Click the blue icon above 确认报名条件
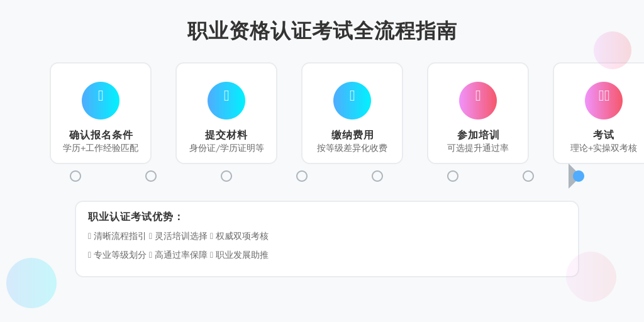Screen dimensions: 644x322 point(101,101)
